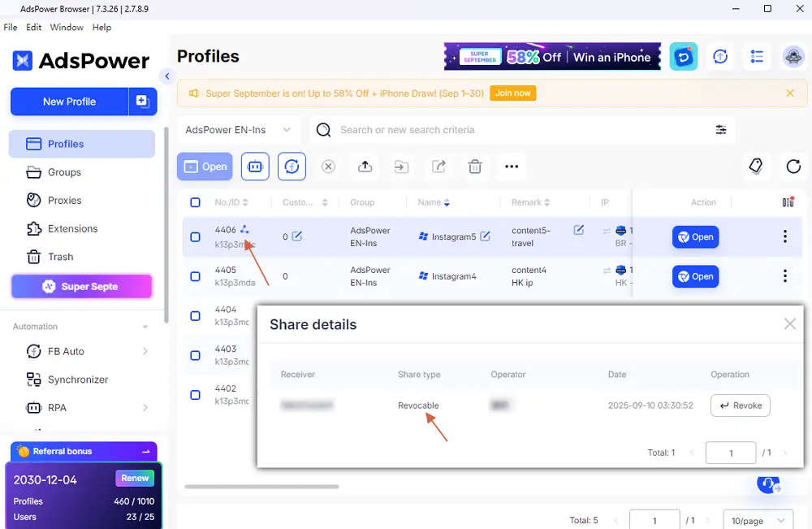Click the delete trash toolbar icon
The image size is (812, 529).
tap(475, 167)
